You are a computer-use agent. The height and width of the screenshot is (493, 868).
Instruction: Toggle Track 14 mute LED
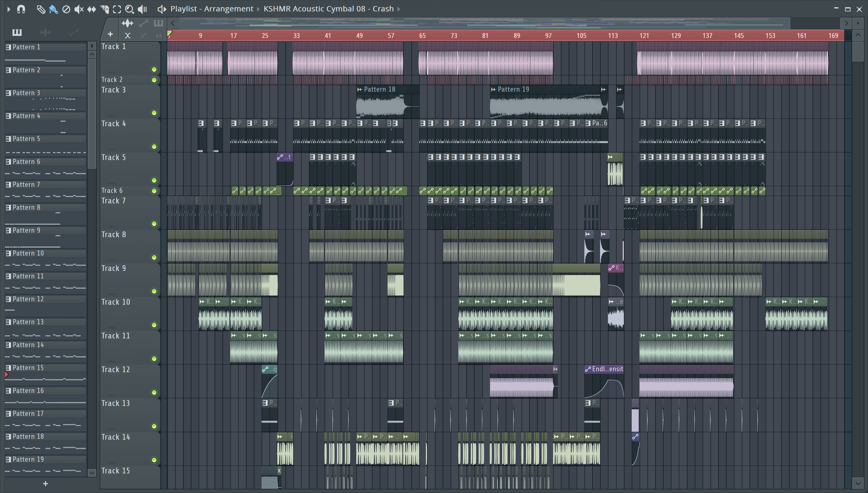pos(154,460)
